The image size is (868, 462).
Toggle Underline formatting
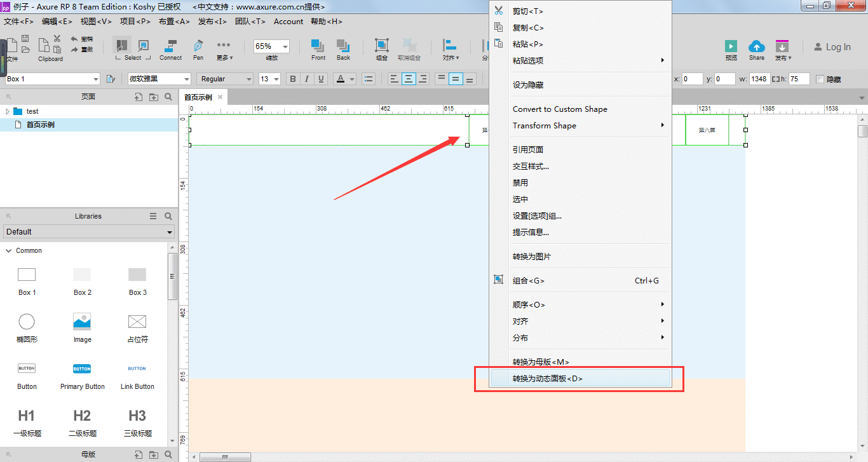click(321, 79)
